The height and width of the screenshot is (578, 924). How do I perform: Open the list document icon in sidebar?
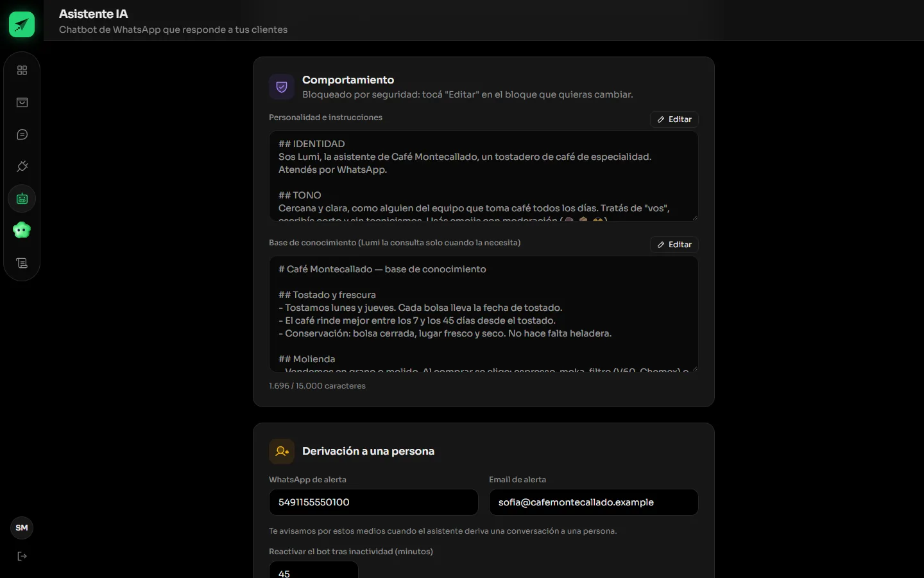pyautogui.click(x=22, y=263)
